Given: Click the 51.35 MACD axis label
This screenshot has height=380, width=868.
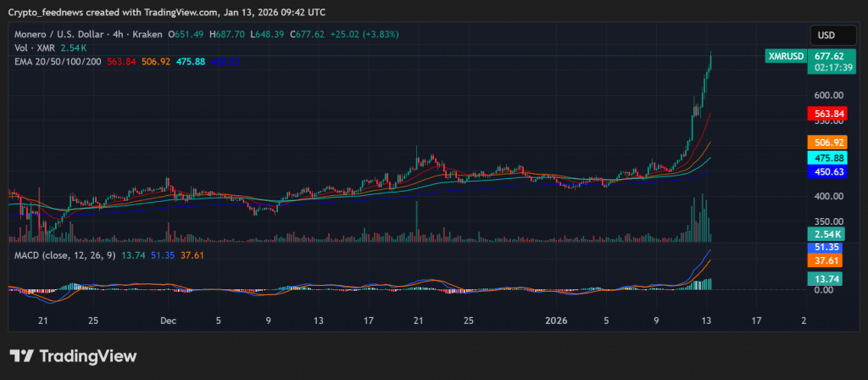Looking at the screenshot, I should point(825,248).
